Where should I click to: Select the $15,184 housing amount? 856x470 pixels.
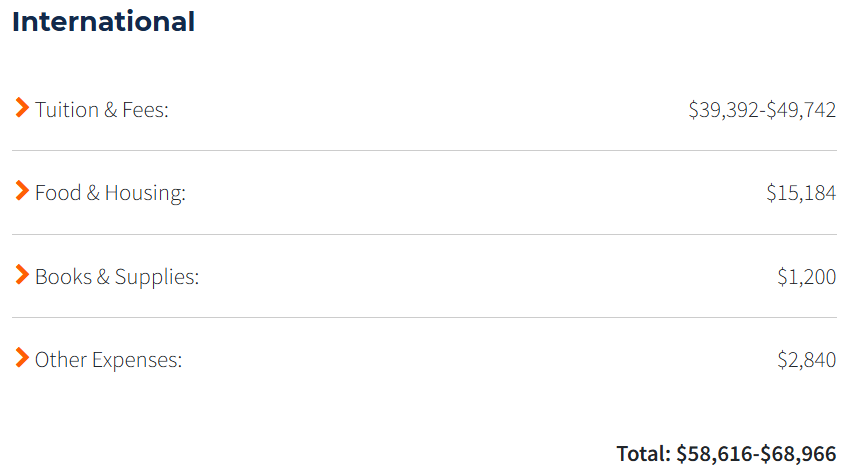pyautogui.click(x=801, y=193)
